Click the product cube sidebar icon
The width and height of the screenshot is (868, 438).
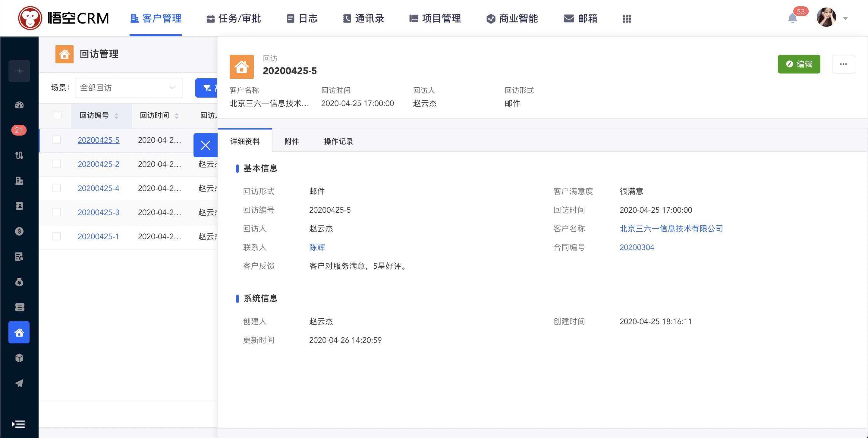click(19, 358)
